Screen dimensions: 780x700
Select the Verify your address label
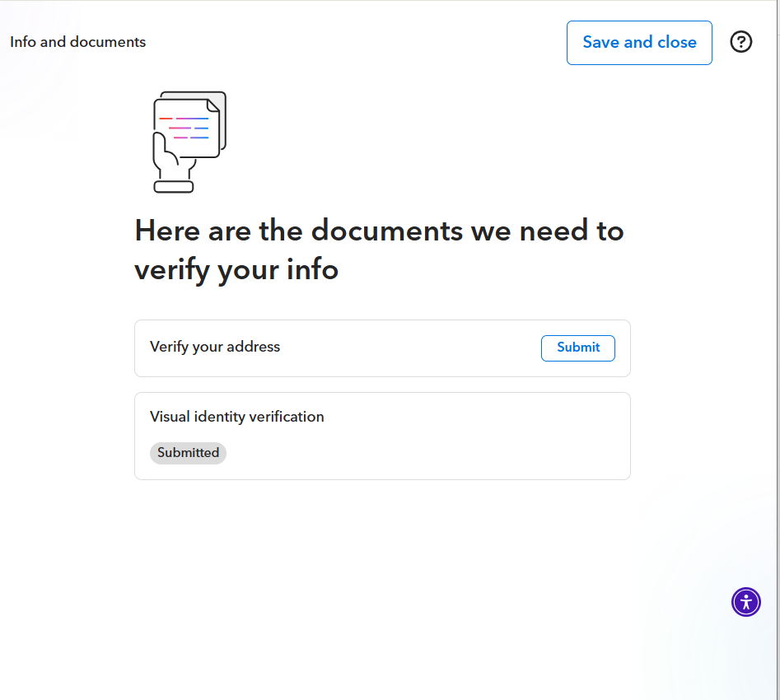pyautogui.click(x=215, y=347)
